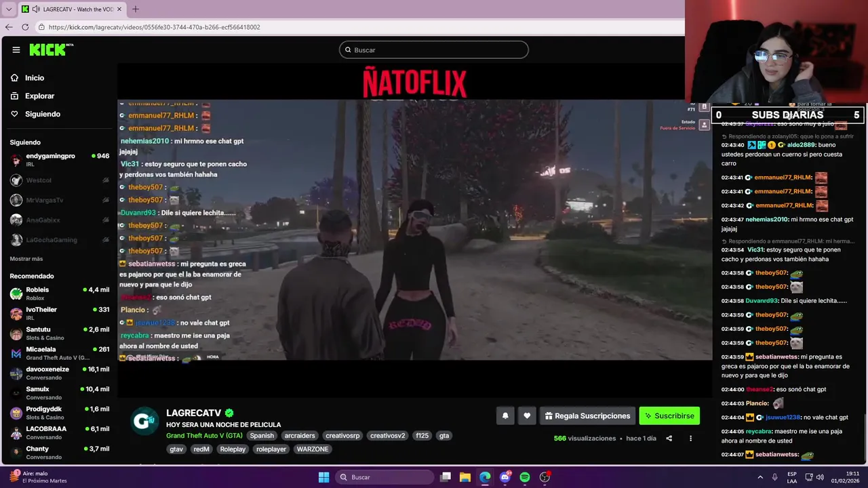Viewport: 868px width, 488px height.
Task: Open File Explorer from the taskbar
Action: pyautogui.click(x=465, y=477)
